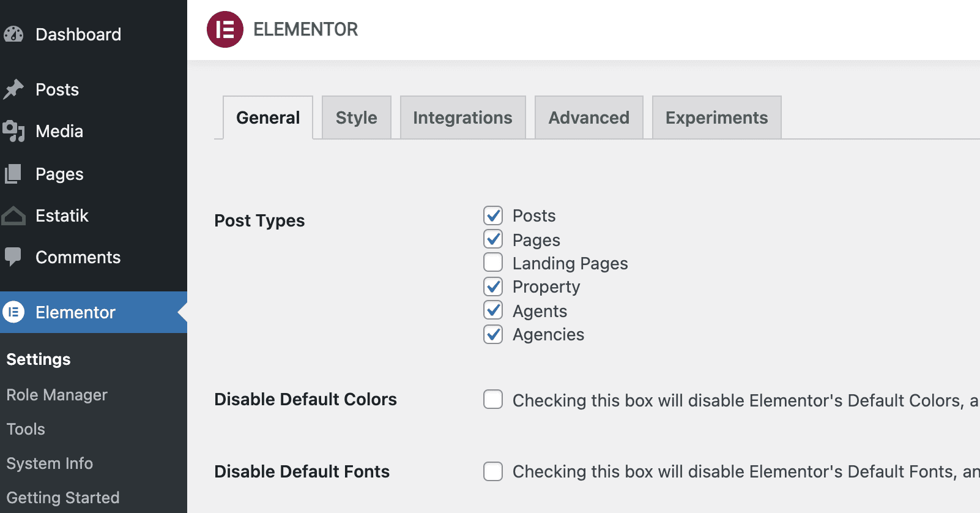Switch to the Style tab
980x513 pixels.
point(357,118)
